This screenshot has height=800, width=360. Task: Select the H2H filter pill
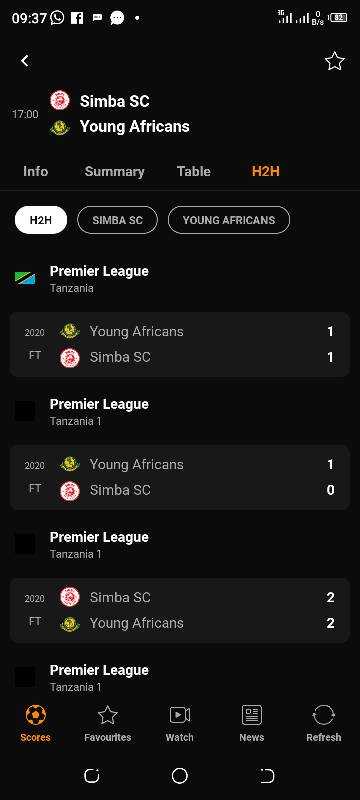(41, 220)
